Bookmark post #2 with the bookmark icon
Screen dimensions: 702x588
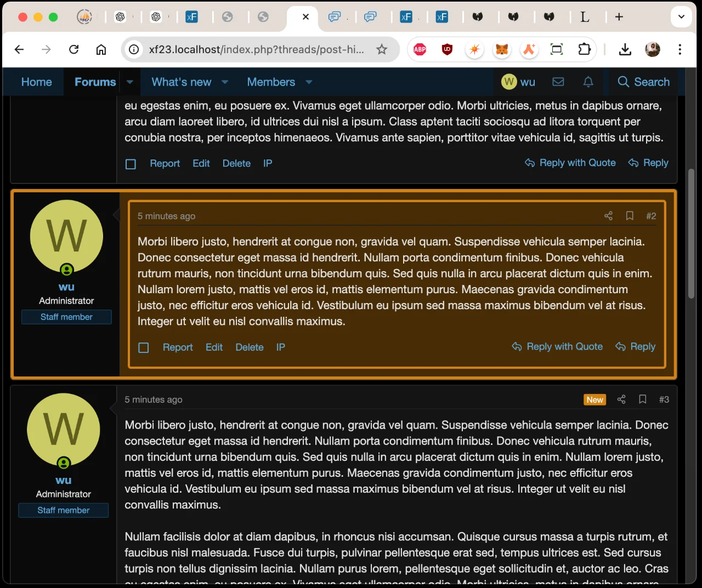(630, 216)
